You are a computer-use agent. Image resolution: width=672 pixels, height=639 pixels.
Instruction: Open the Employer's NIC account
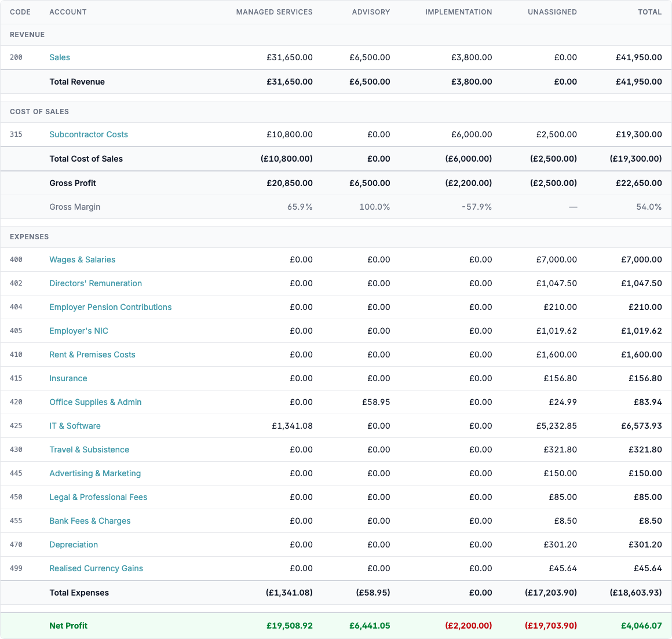coord(78,331)
